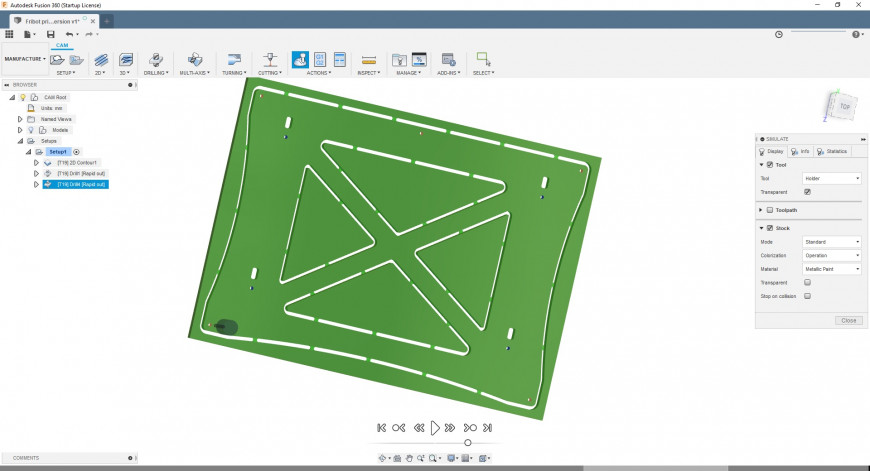Open the MANUFACTURE workspace dropdown
870x471 pixels.
point(25,59)
